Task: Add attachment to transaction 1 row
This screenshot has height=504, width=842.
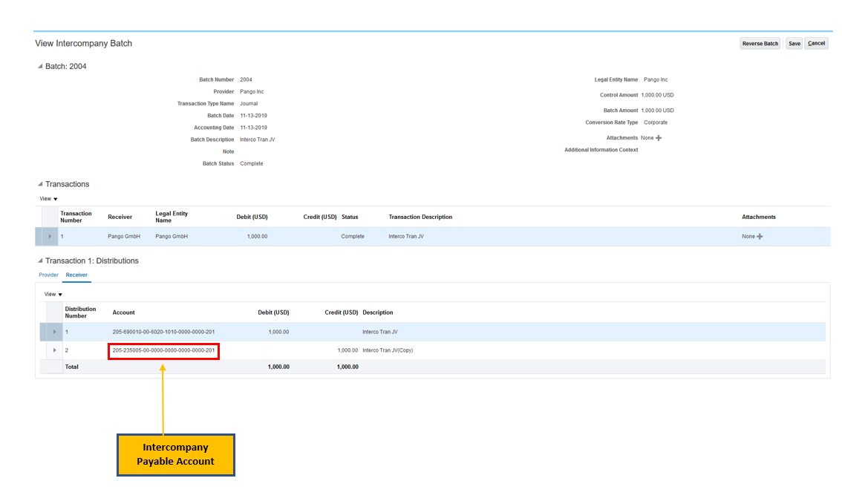Action: [x=760, y=237]
